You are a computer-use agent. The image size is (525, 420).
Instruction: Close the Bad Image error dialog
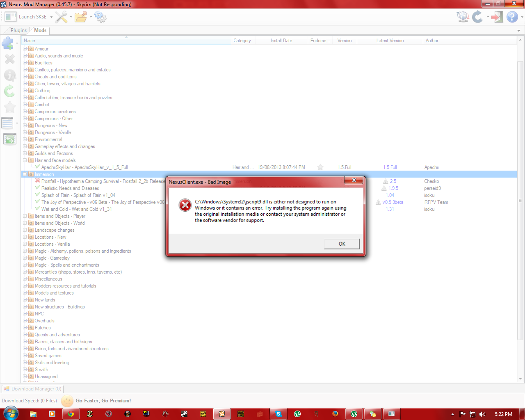[x=354, y=180]
